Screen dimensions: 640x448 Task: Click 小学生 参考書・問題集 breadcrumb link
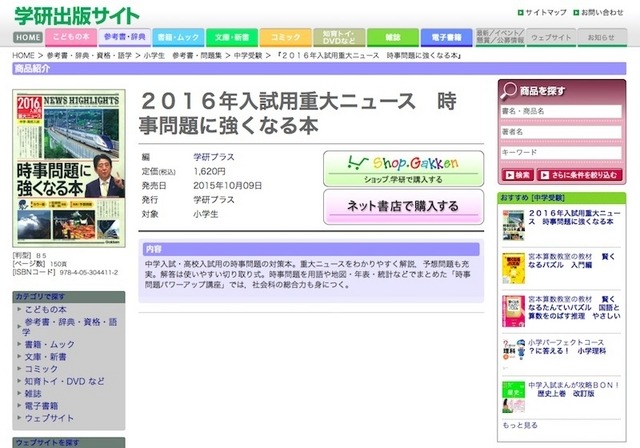(182, 55)
